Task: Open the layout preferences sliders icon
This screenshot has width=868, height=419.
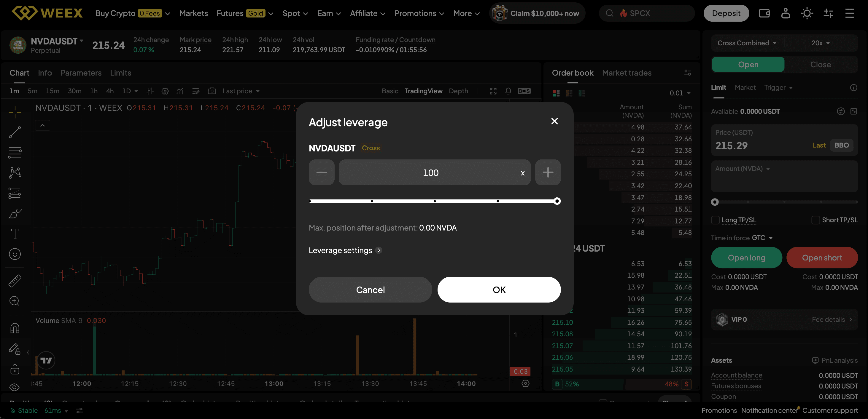Action: click(828, 13)
